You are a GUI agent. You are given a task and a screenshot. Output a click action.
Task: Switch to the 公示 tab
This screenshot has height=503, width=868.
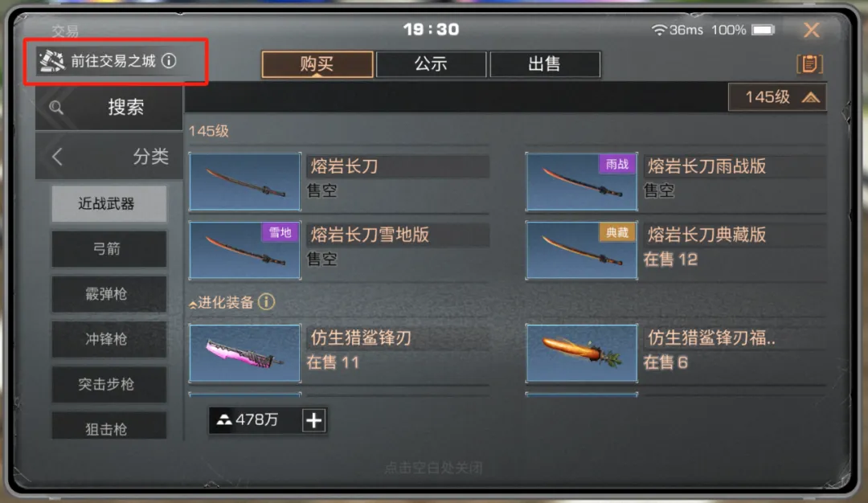click(x=431, y=64)
